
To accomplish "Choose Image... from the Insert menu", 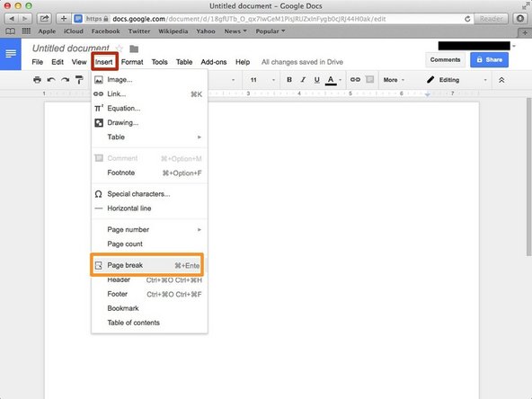I will click(x=149, y=80).
